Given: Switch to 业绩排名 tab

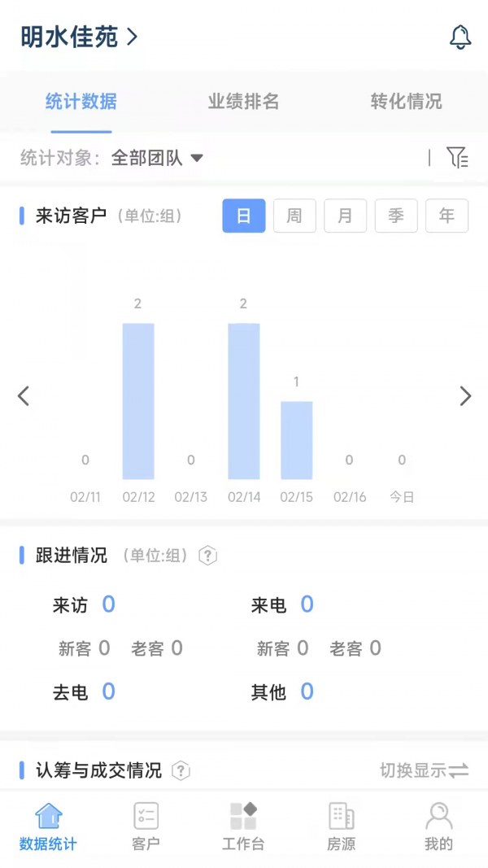Looking at the screenshot, I should coord(243,102).
